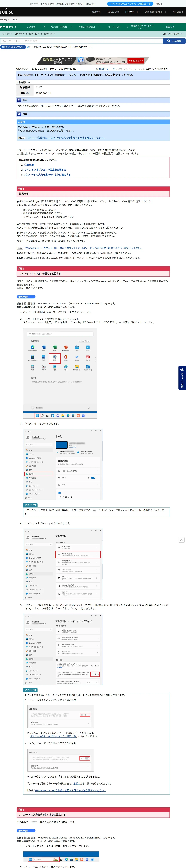This screenshot has width=186, height=868.
Task: Jump to step 3 パスワードの入力を求めないように設定する
Action: point(48,175)
